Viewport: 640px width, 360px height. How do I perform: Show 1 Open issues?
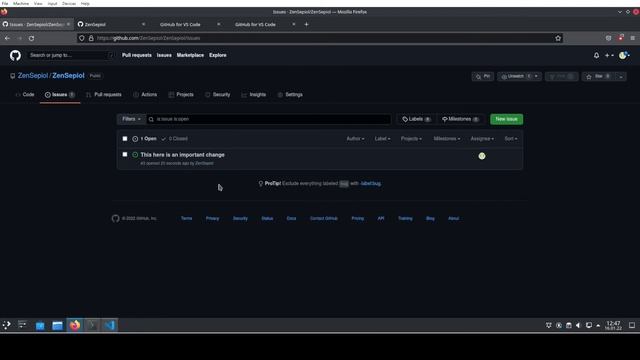(x=144, y=139)
